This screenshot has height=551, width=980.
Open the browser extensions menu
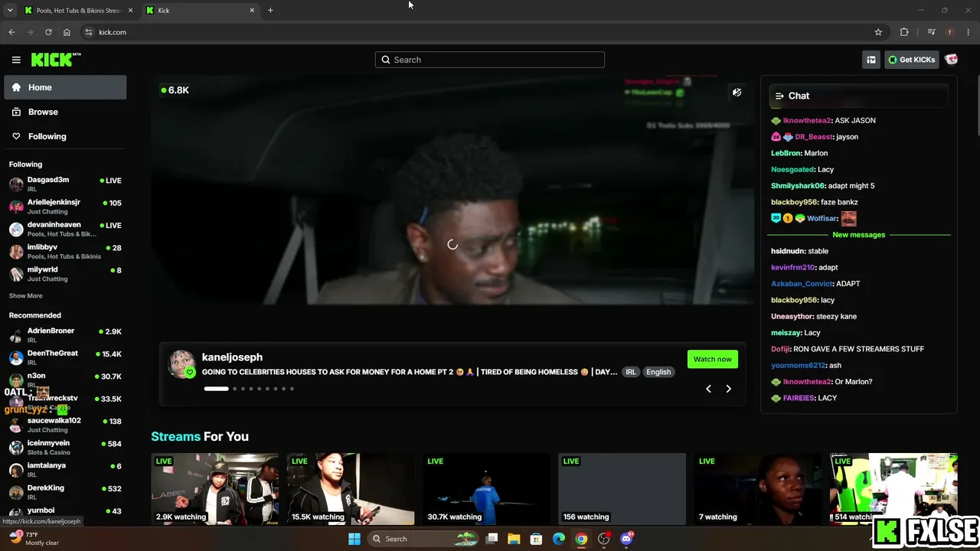point(904,32)
